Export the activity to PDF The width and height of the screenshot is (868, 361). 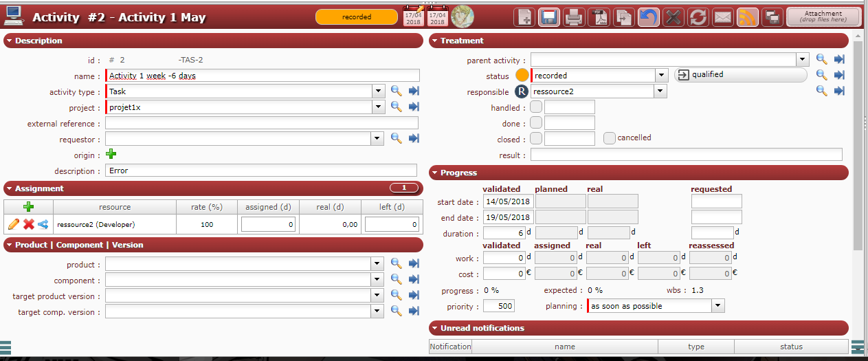pos(599,18)
